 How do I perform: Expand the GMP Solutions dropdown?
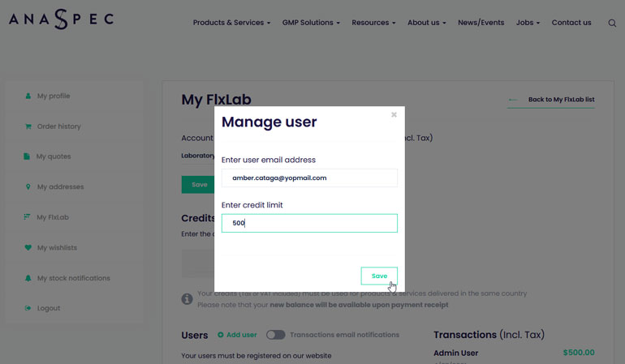point(311,23)
